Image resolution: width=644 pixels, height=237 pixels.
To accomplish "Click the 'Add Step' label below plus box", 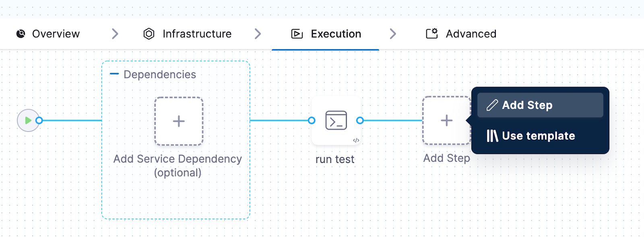I will pos(446,158).
